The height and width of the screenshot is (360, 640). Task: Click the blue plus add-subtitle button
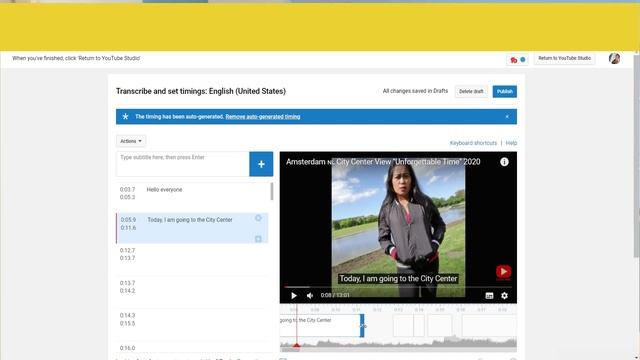coord(261,164)
